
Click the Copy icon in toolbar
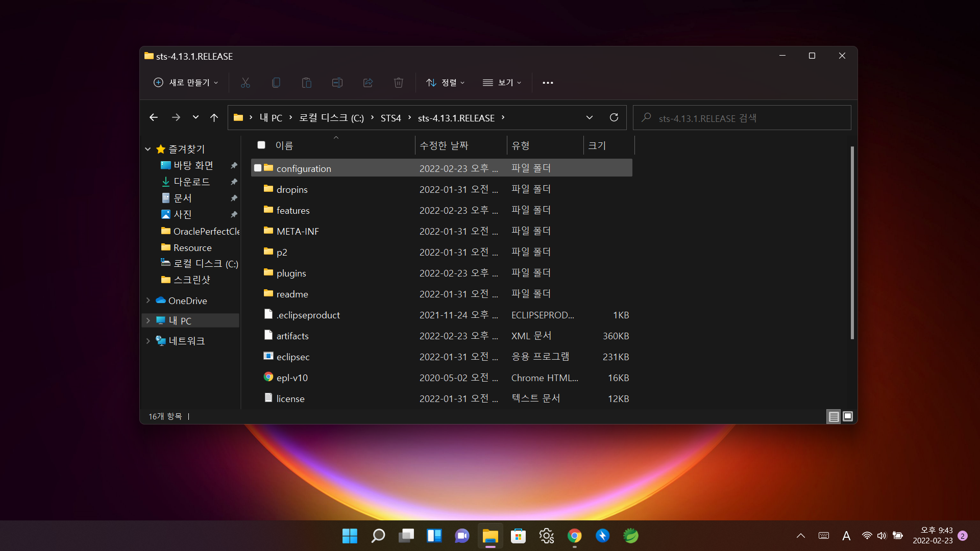tap(276, 83)
